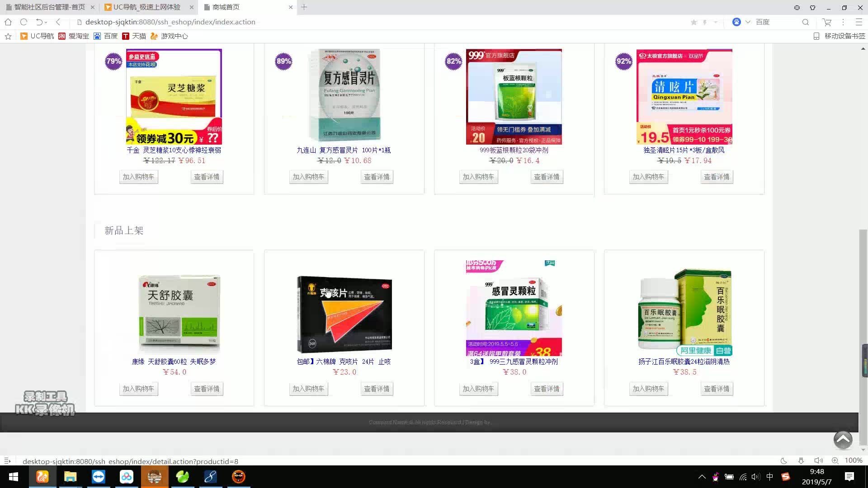Click the favorites star on bookmarks bar

pos(8,36)
